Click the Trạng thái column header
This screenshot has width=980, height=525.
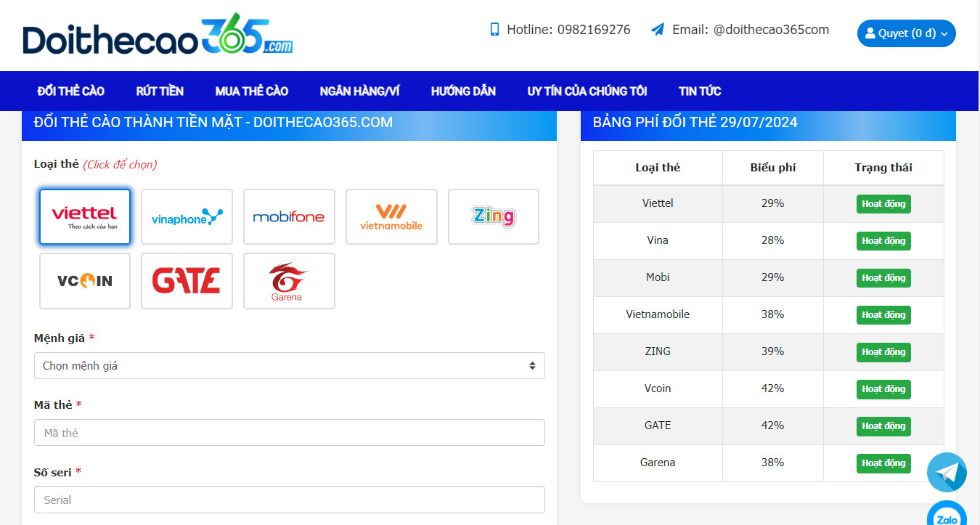pos(883,168)
